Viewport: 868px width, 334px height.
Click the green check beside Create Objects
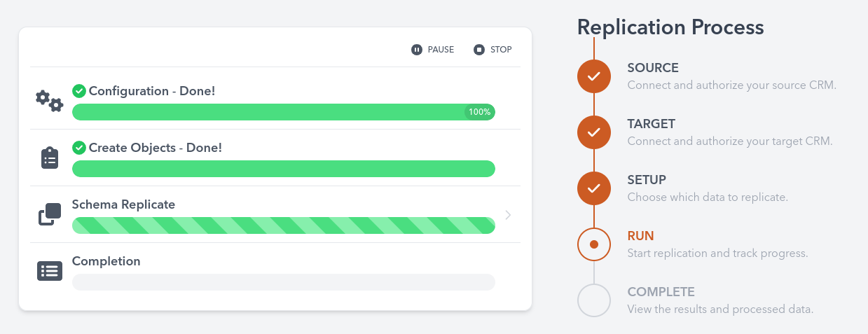click(79, 148)
